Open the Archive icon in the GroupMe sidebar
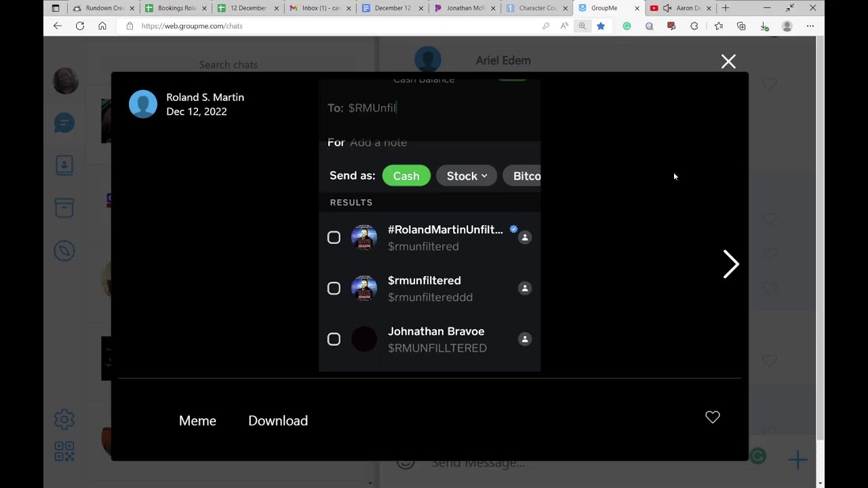868x488 pixels. point(64,207)
